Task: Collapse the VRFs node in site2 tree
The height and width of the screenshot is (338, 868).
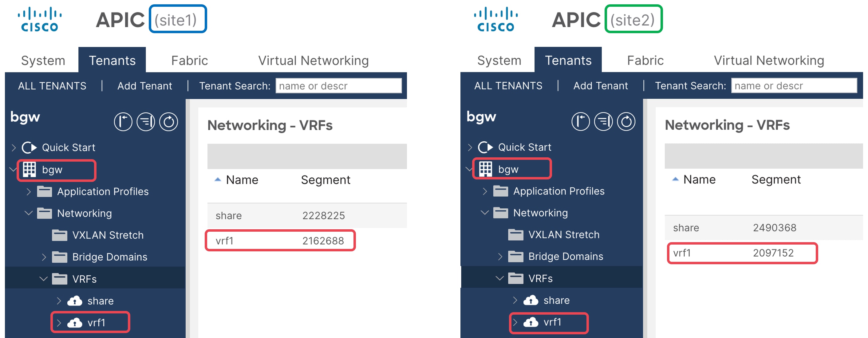Action: (500, 278)
